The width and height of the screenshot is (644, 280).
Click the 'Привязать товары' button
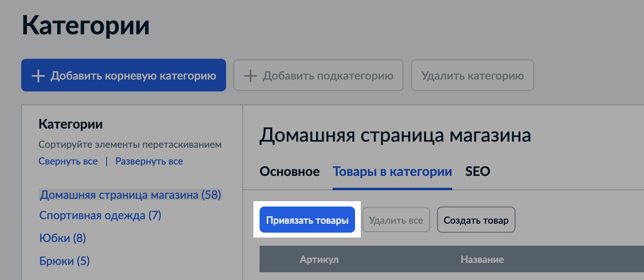click(307, 220)
